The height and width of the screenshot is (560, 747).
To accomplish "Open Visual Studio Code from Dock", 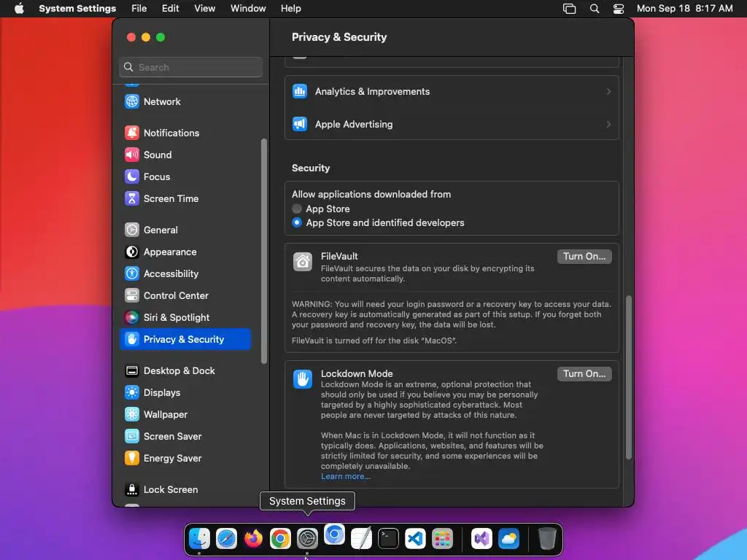I will [415, 539].
